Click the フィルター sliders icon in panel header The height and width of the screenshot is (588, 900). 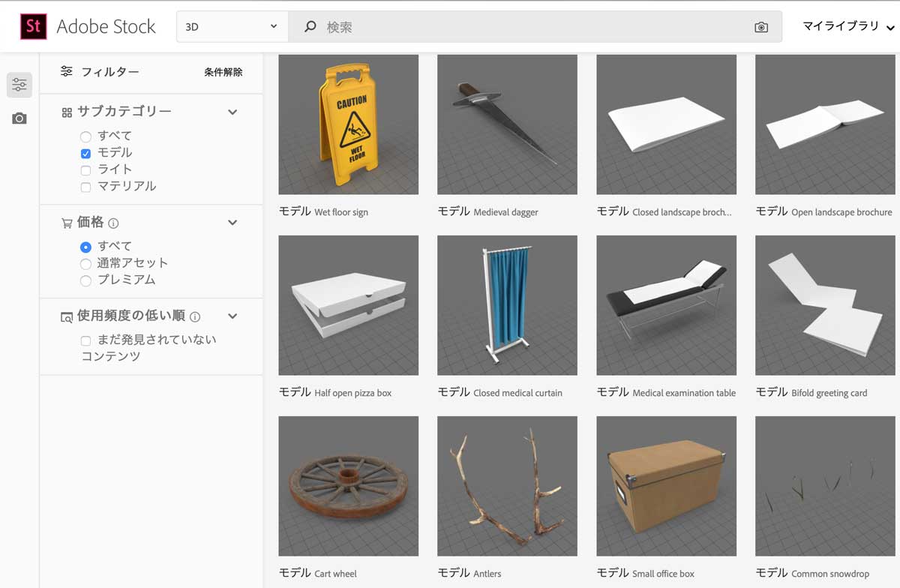point(67,72)
